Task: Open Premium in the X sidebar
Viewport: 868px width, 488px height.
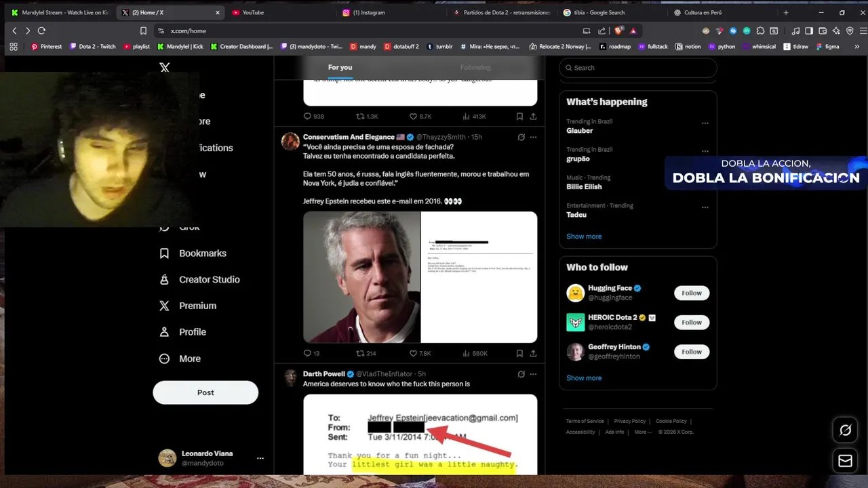Action: [x=187, y=306]
